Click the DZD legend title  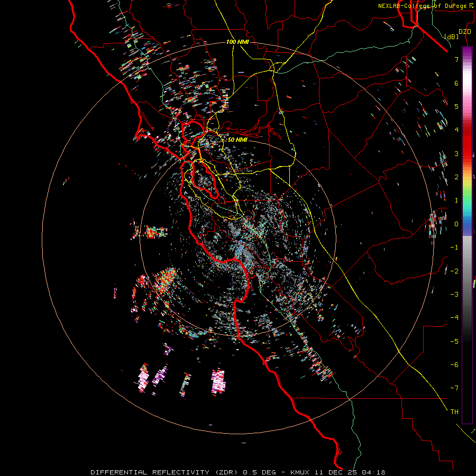464,32
